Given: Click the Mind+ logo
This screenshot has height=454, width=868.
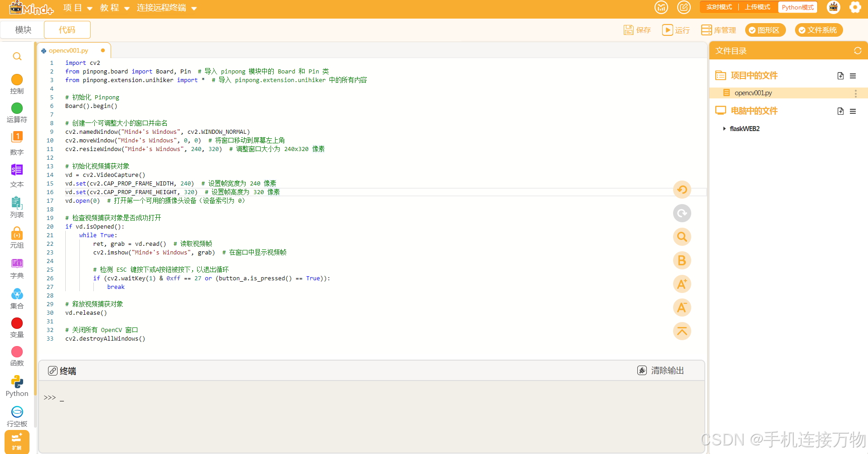Looking at the screenshot, I should 31,8.
